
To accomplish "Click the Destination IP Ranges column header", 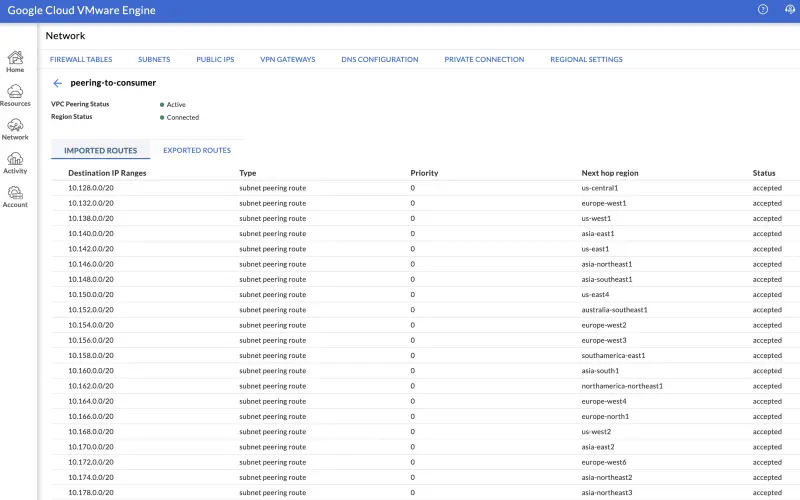I will [x=107, y=173].
